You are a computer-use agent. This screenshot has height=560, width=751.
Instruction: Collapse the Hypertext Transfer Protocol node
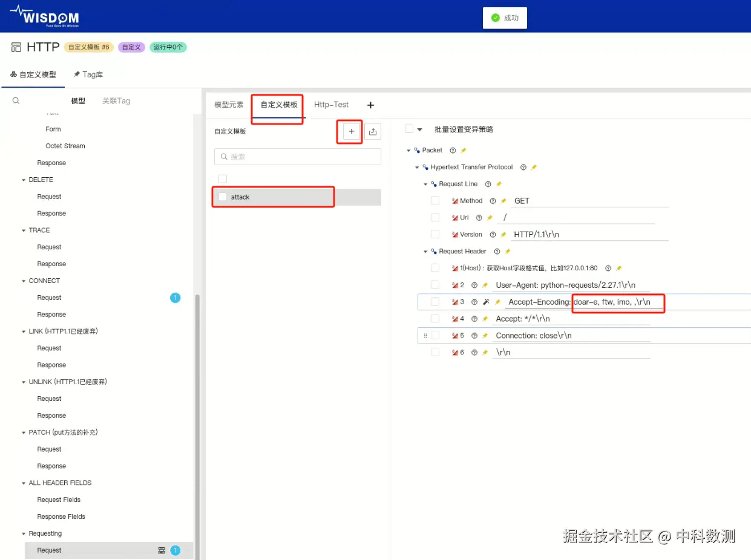point(417,167)
